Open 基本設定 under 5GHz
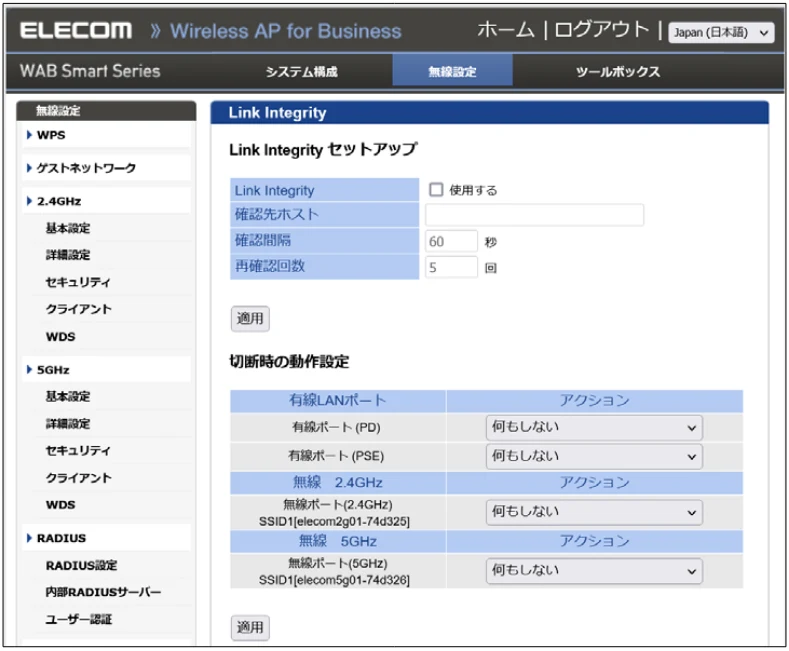789x651 pixels. pyautogui.click(x=68, y=397)
